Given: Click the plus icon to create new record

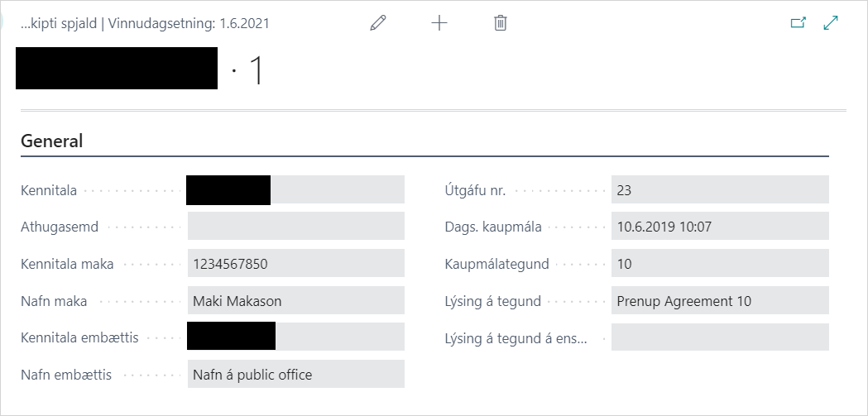Looking at the screenshot, I should click(x=439, y=23).
